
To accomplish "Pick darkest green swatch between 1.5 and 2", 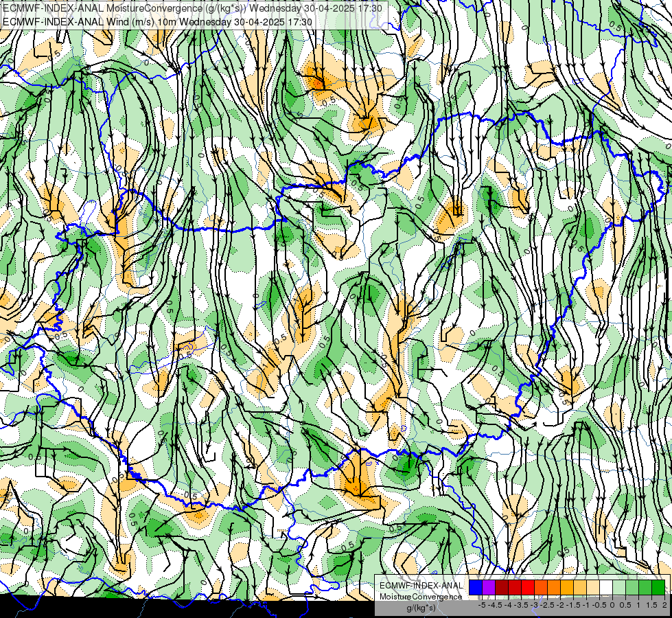I will click(x=658, y=588).
